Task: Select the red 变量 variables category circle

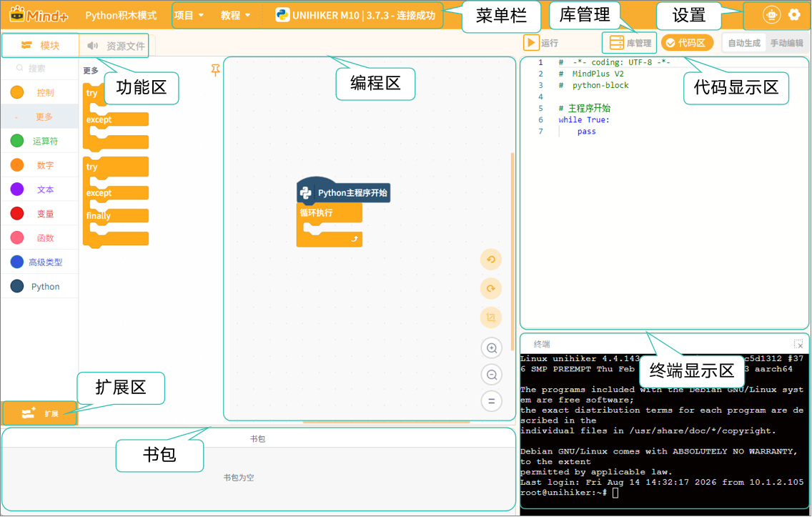Action: (x=17, y=213)
